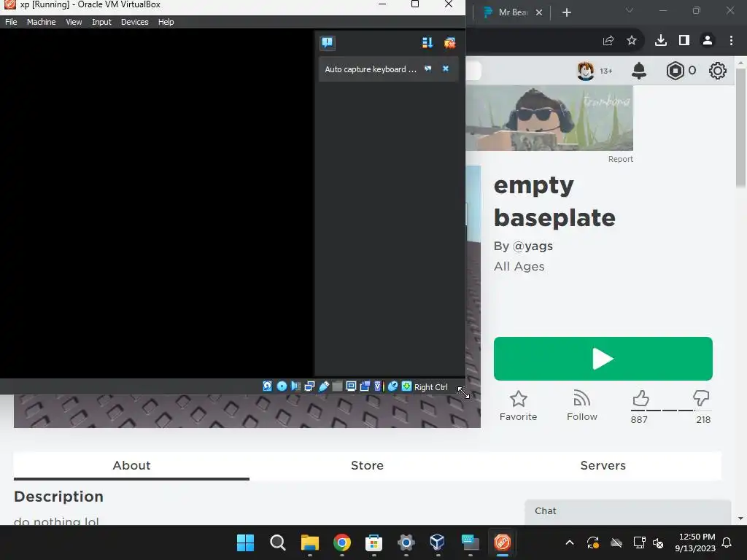The height and width of the screenshot is (560, 747).
Task: Open the Input menu in VirtualBox
Action: tap(101, 22)
